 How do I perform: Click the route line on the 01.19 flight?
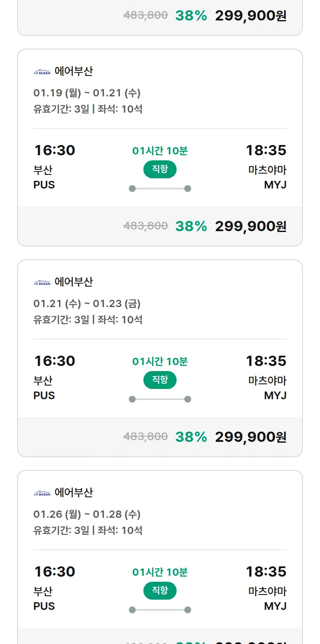pos(160,189)
